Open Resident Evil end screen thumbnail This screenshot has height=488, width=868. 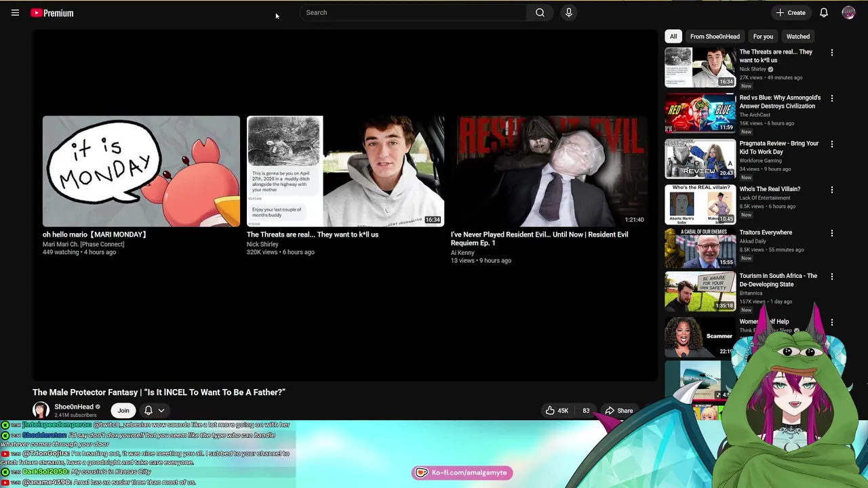(549, 171)
